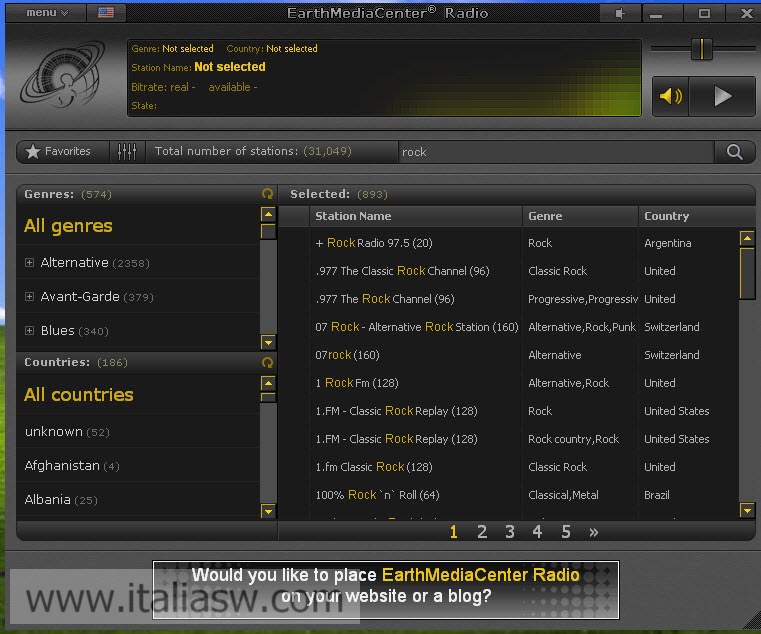Sort by Station Name column
The height and width of the screenshot is (634, 761).
click(415, 216)
